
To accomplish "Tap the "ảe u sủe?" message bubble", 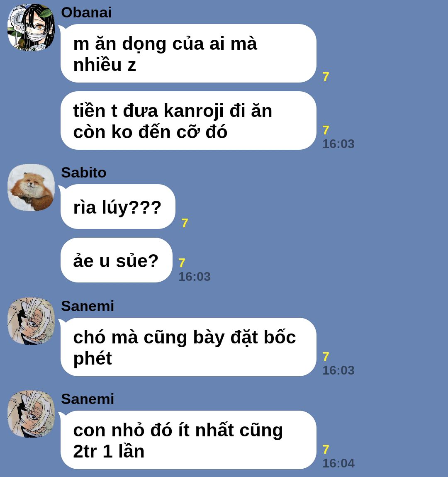I will (116, 260).
